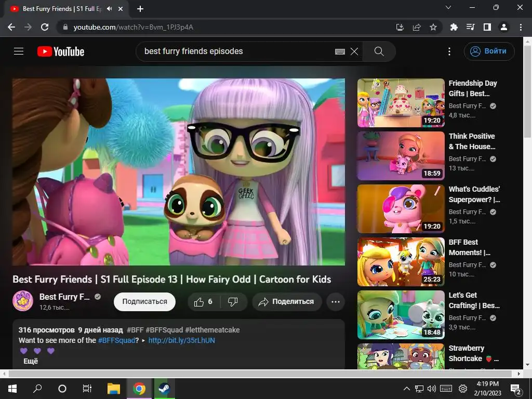Screen dimensions: 532x399
Task: Click the Войти sign-in button
Action: tap(489, 51)
